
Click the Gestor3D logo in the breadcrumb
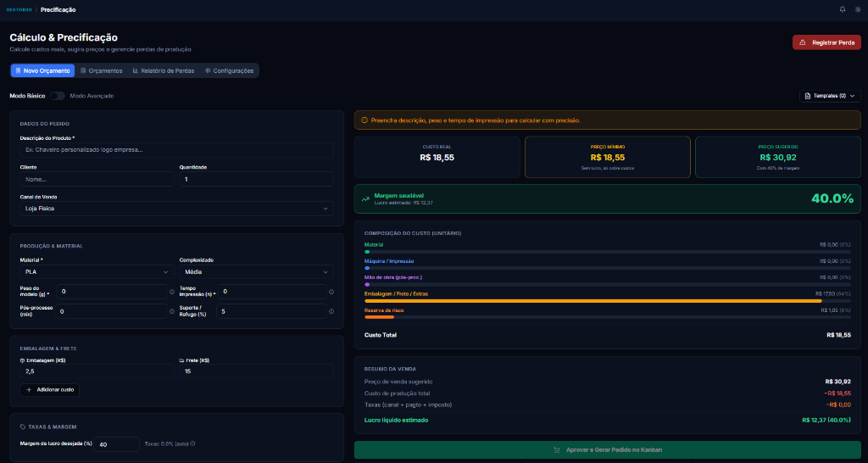[x=19, y=9]
